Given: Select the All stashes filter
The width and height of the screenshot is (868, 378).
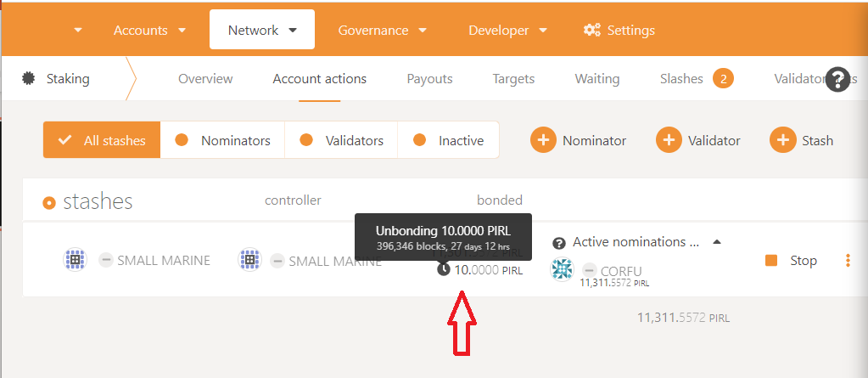Looking at the screenshot, I should pyautogui.click(x=102, y=140).
